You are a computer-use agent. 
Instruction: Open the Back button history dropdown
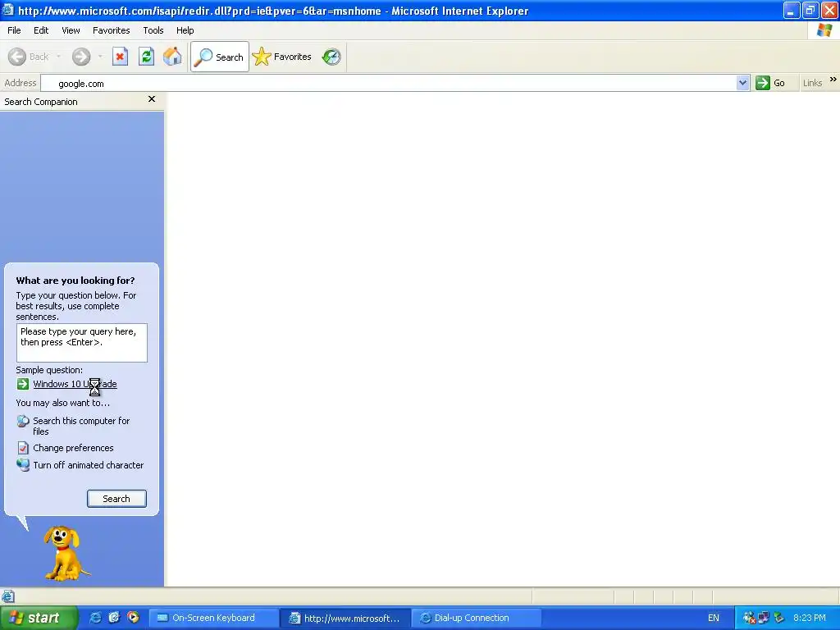click(58, 57)
